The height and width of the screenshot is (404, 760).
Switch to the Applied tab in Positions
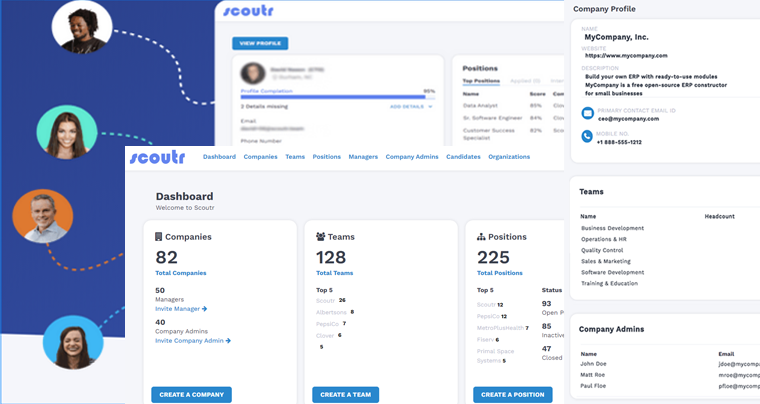pyautogui.click(x=525, y=81)
